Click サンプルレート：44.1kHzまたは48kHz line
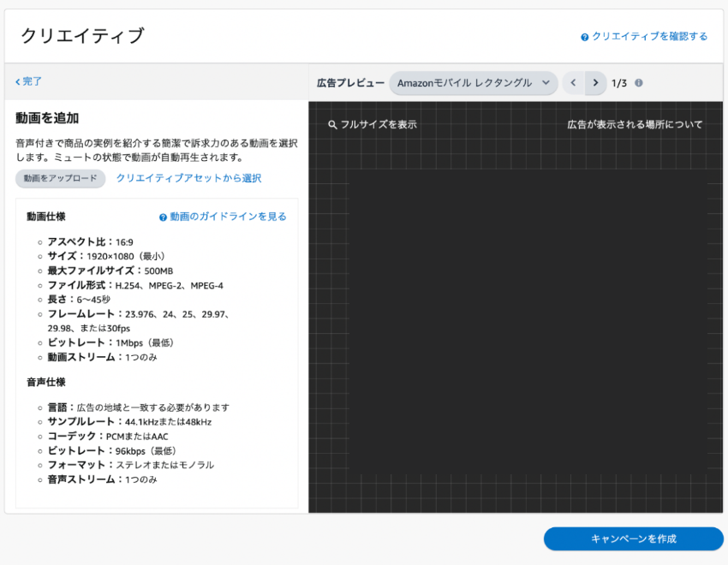 (x=129, y=422)
